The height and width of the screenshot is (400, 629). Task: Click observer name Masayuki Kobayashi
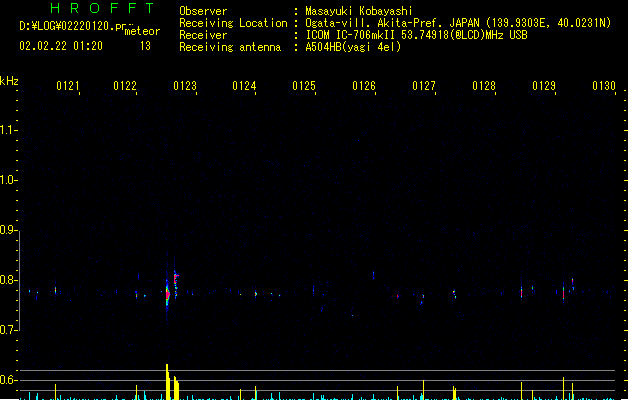(x=359, y=11)
